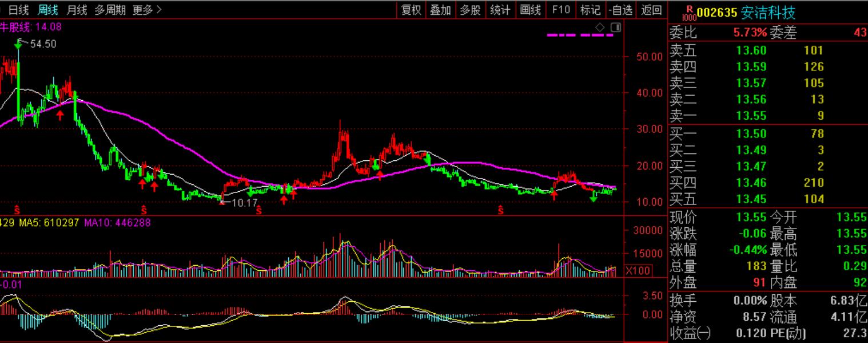Select the 卖四 13.59 ask row

768,67
